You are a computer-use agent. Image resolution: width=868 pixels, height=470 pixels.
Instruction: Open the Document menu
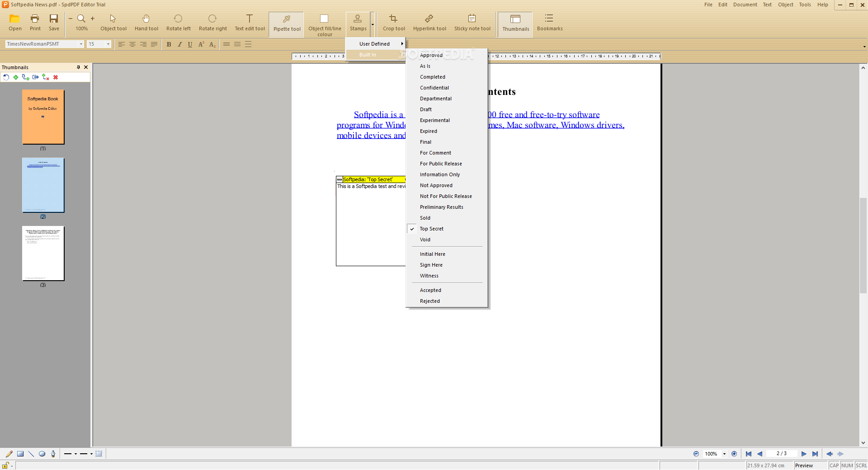[x=745, y=5]
